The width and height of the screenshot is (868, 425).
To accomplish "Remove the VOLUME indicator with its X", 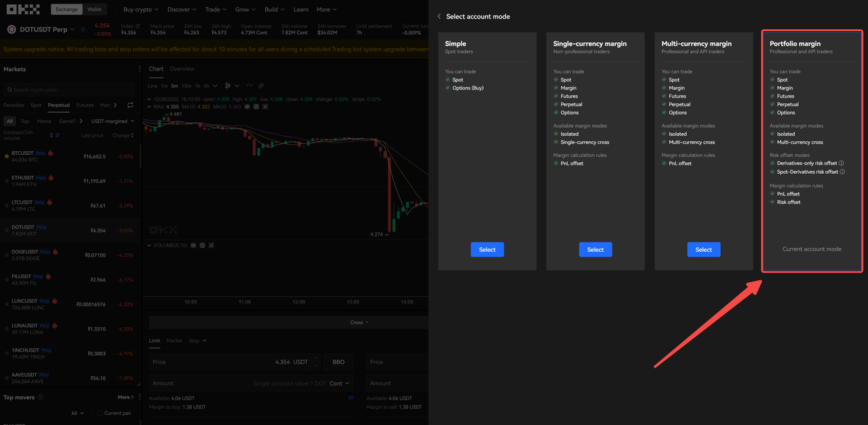I will point(211,245).
